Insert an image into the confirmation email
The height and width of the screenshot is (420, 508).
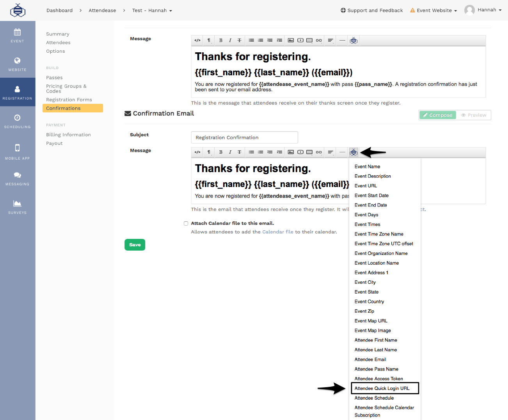click(291, 152)
